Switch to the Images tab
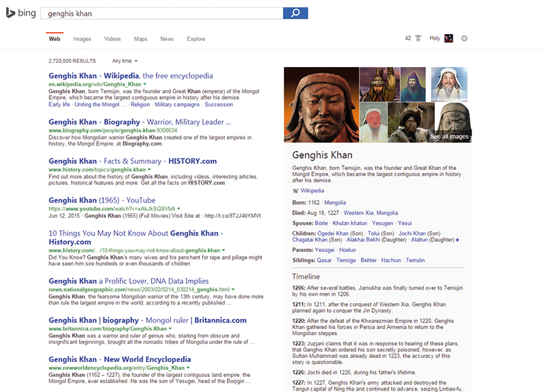The width and height of the screenshot is (547, 392). point(82,39)
